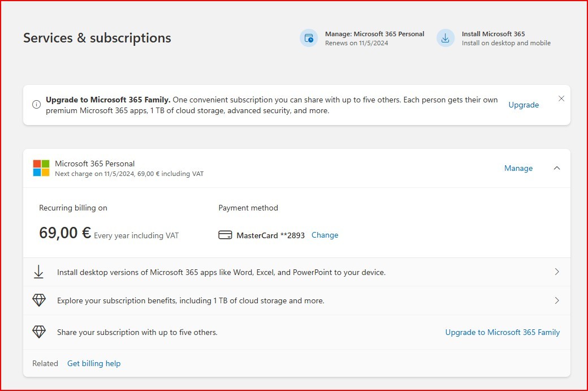Click the info icon in the upgrade banner
Viewport: 588px width, 391px height.
click(x=36, y=104)
